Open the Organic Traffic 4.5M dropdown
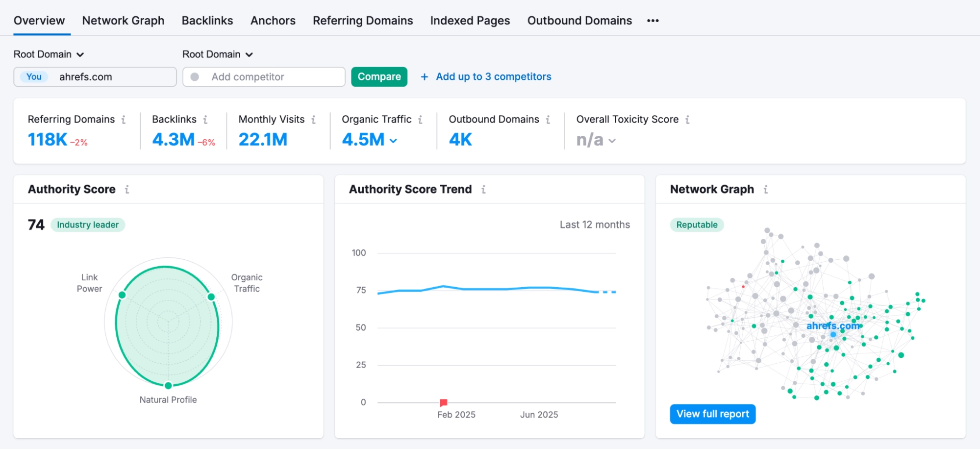Image resolution: width=980 pixels, height=449 pixels. [393, 140]
